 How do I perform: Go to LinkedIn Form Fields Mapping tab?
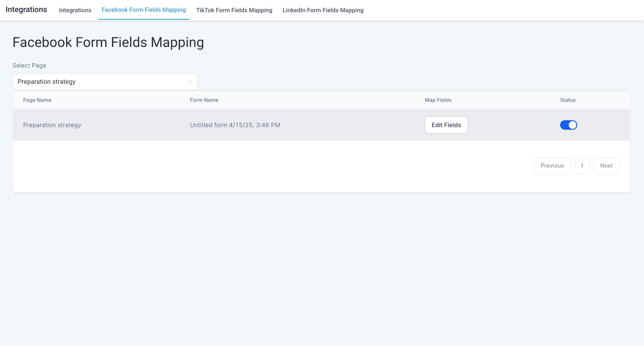pyautogui.click(x=323, y=10)
